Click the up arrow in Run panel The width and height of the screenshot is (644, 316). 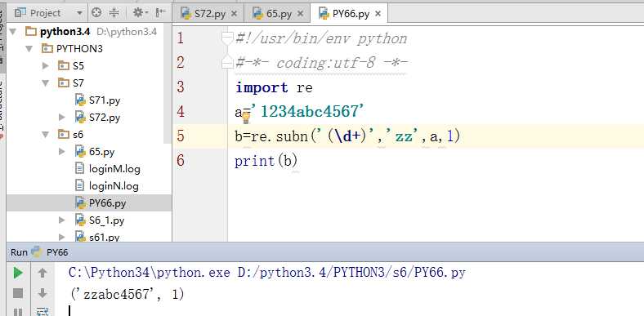coord(42,273)
